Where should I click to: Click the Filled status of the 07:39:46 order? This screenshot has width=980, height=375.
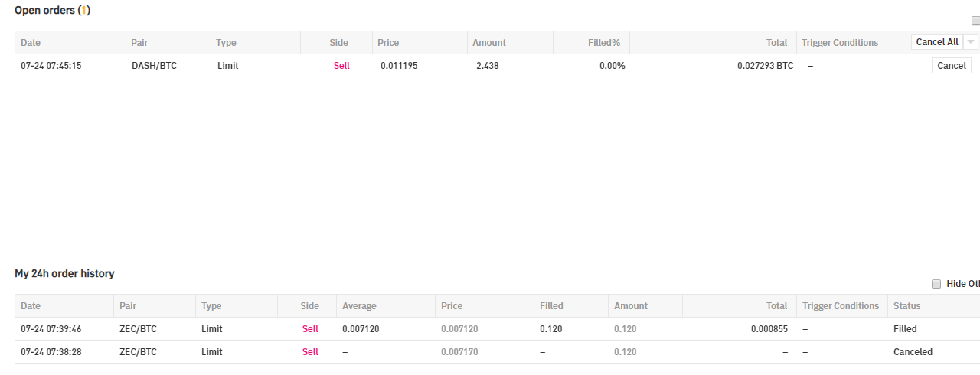pyautogui.click(x=905, y=329)
